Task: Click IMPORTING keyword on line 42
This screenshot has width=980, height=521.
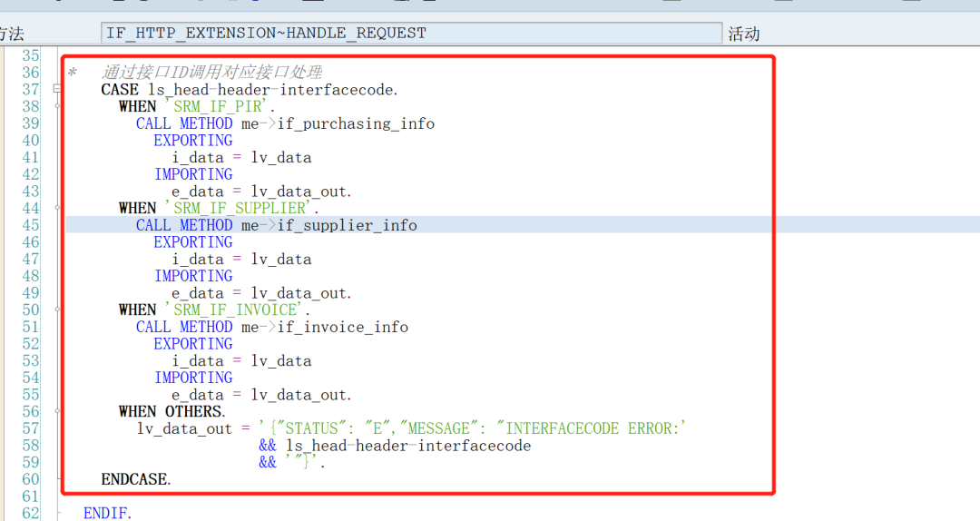Action: [193, 174]
